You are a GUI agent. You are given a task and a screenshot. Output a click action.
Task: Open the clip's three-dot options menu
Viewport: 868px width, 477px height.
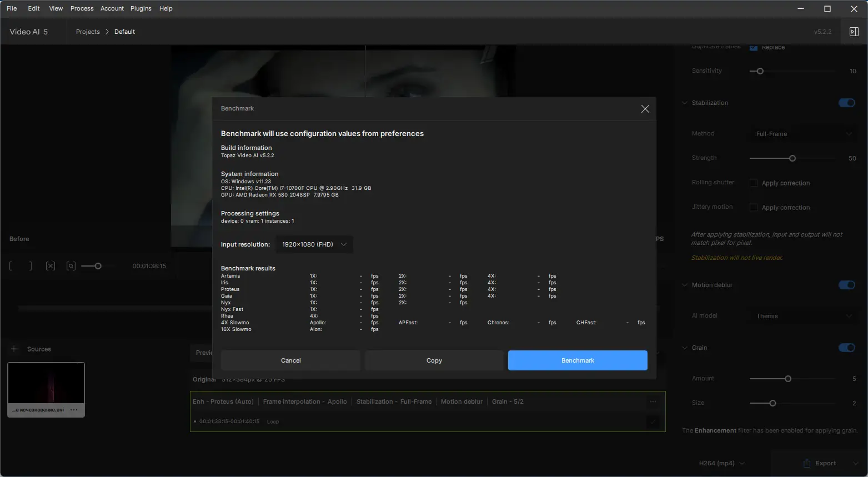point(653,401)
